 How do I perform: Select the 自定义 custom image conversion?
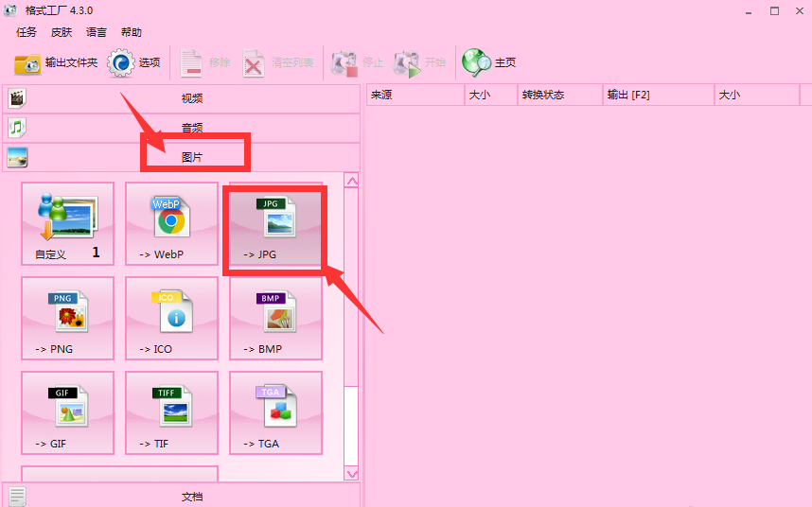click(x=68, y=223)
